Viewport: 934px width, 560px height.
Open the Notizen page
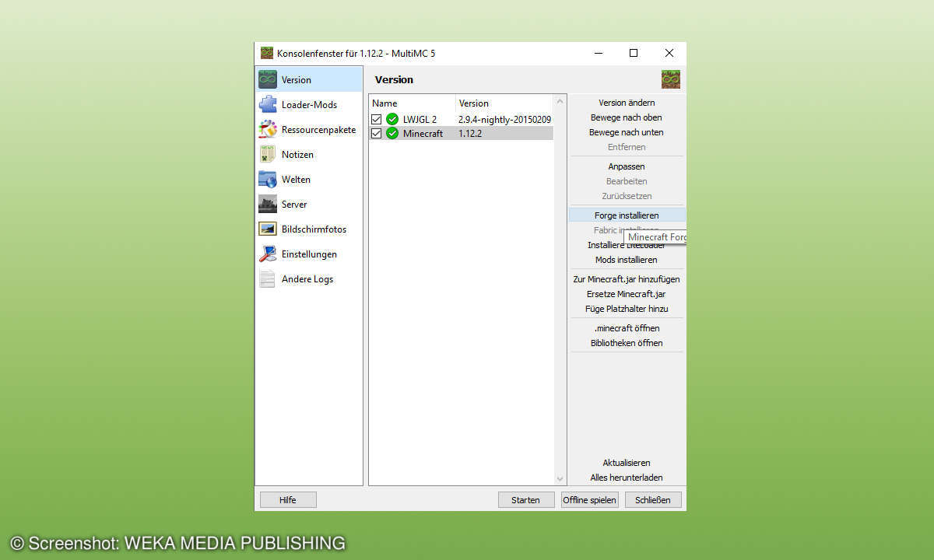click(x=309, y=154)
